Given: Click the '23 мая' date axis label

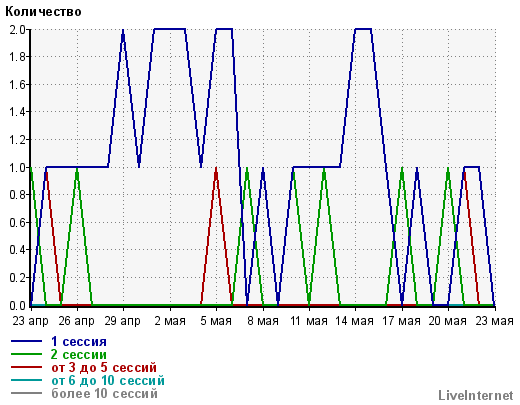Looking at the screenshot, I should (x=494, y=321).
